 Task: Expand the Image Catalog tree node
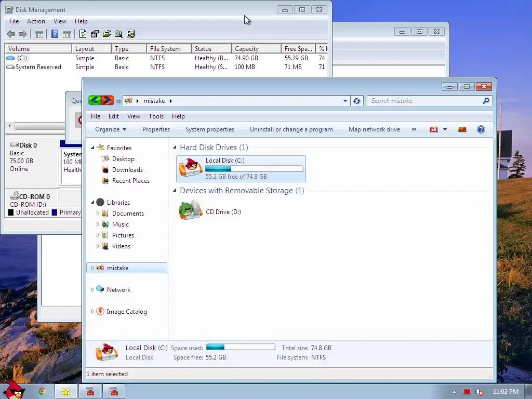click(92, 311)
